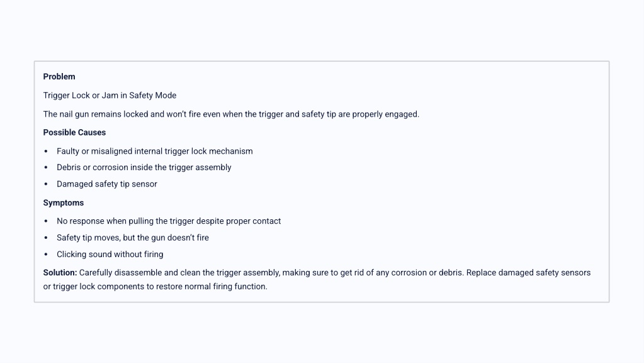644x363 pixels.
Task: Click the bold Solution label
Action: click(x=60, y=273)
